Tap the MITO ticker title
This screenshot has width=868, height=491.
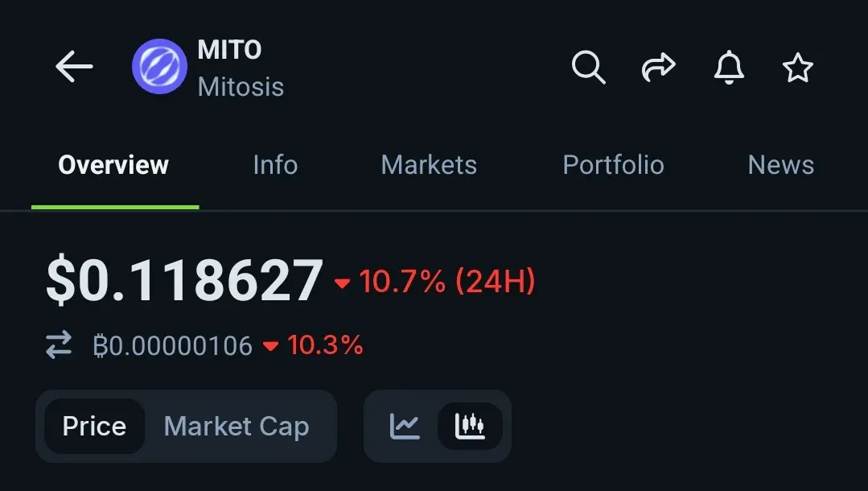point(229,50)
